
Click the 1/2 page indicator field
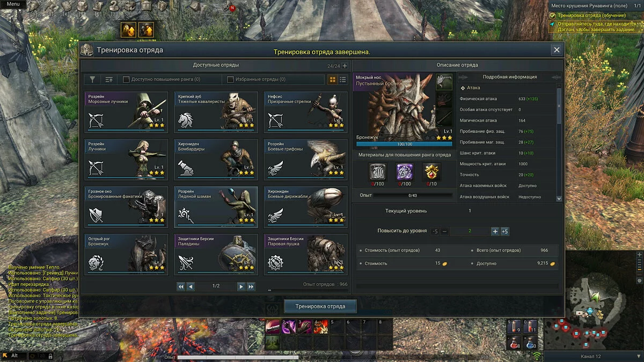pyautogui.click(x=216, y=286)
